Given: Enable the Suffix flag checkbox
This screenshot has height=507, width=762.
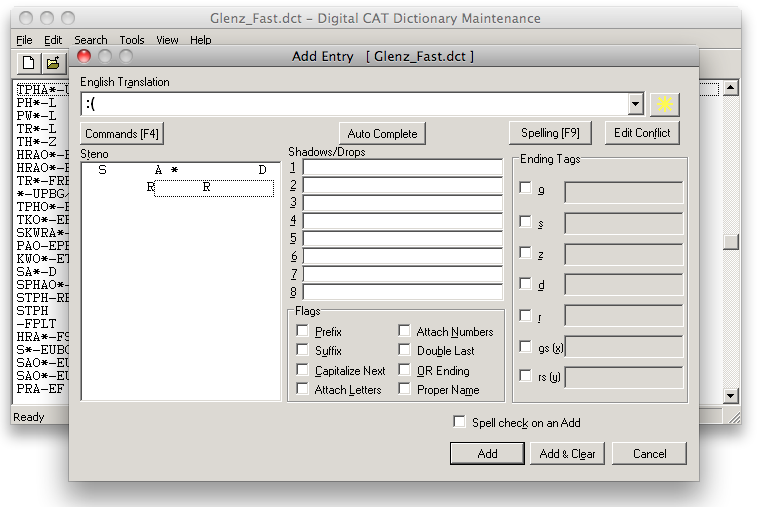Looking at the screenshot, I should [303, 350].
